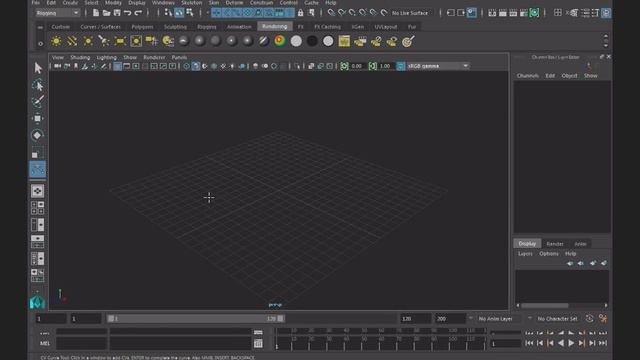Switch to the four-view layout icon
Viewport: 640px width, 360px height.
pyautogui.click(x=38, y=207)
